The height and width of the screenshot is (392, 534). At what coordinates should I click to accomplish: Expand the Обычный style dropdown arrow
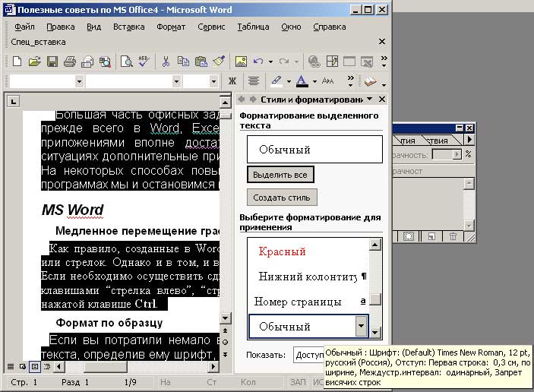pos(360,327)
